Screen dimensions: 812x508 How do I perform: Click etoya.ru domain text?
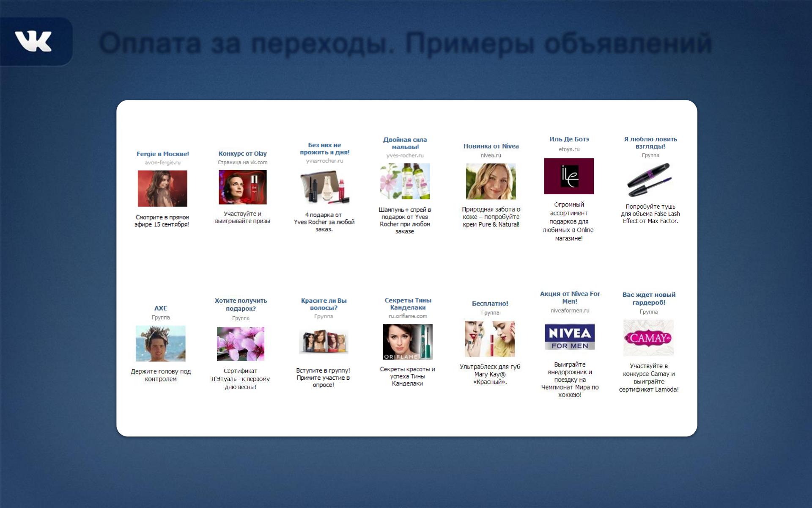[569, 149]
